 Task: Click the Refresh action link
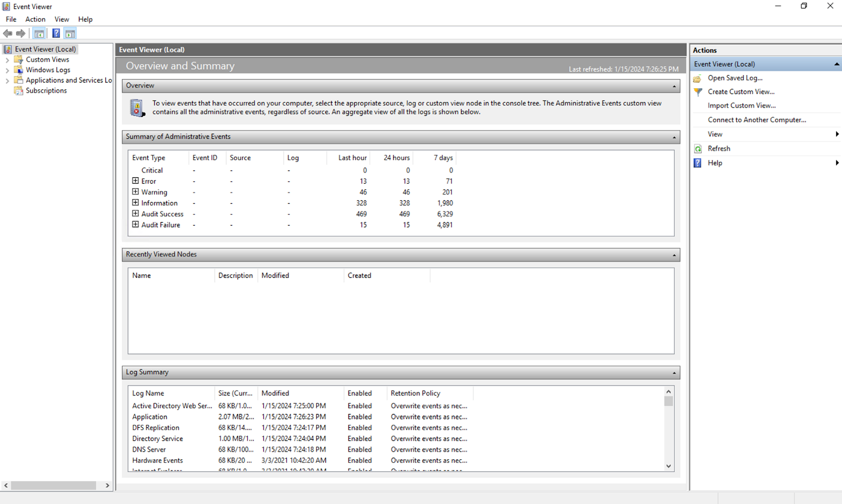[x=719, y=149]
